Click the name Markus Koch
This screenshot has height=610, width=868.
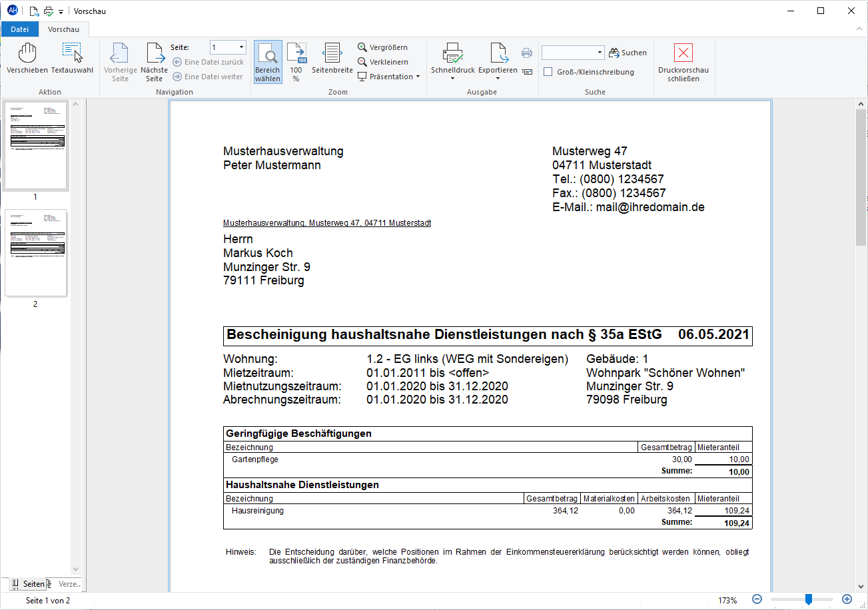[x=258, y=253]
